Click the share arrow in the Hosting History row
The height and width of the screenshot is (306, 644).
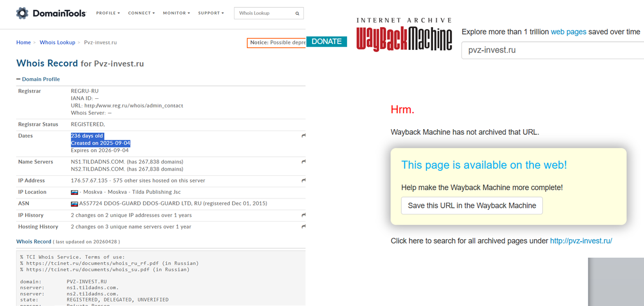[x=303, y=226]
